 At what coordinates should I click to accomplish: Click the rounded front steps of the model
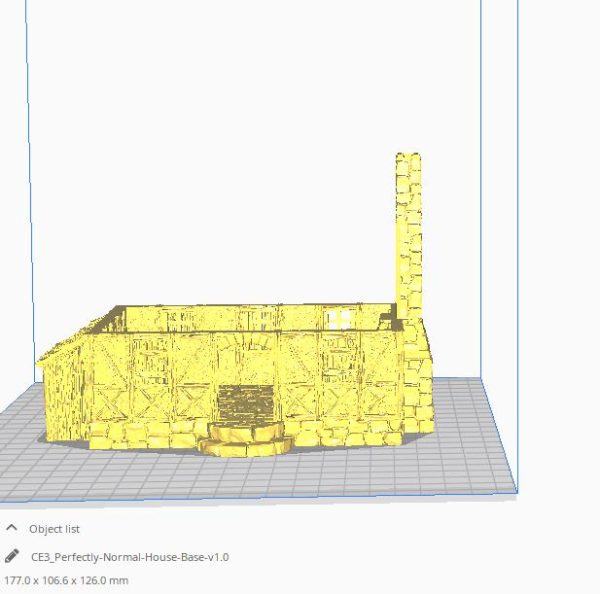click(x=247, y=443)
